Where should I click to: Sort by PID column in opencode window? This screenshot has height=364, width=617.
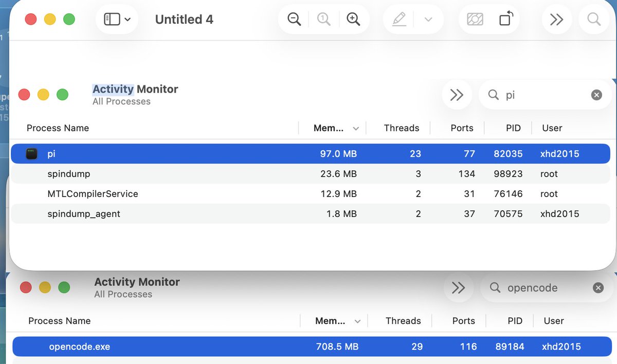(x=515, y=321)
